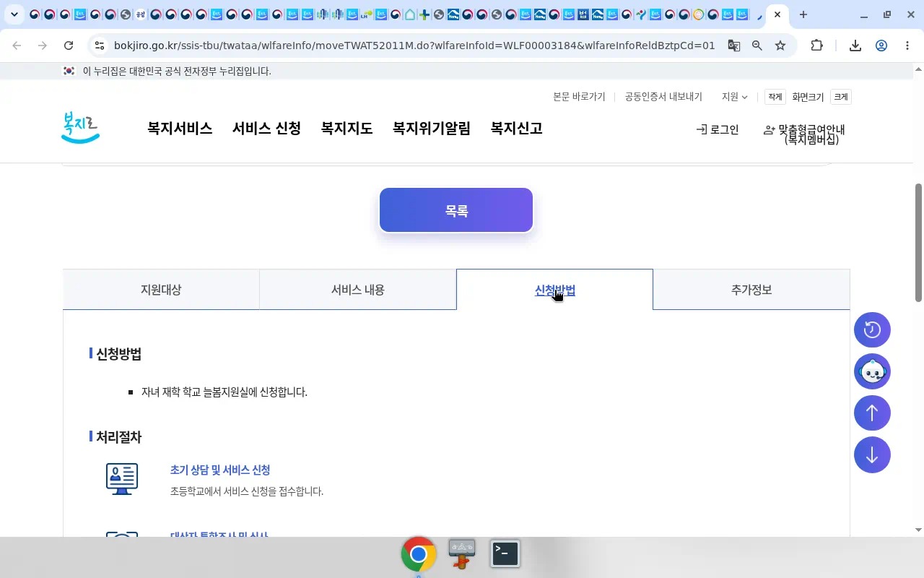The width and height of the screenshot is (924, 578).
Task: Click the 초기 상담 및 서비스 신청 heading
Action: (x=220, y=470)
